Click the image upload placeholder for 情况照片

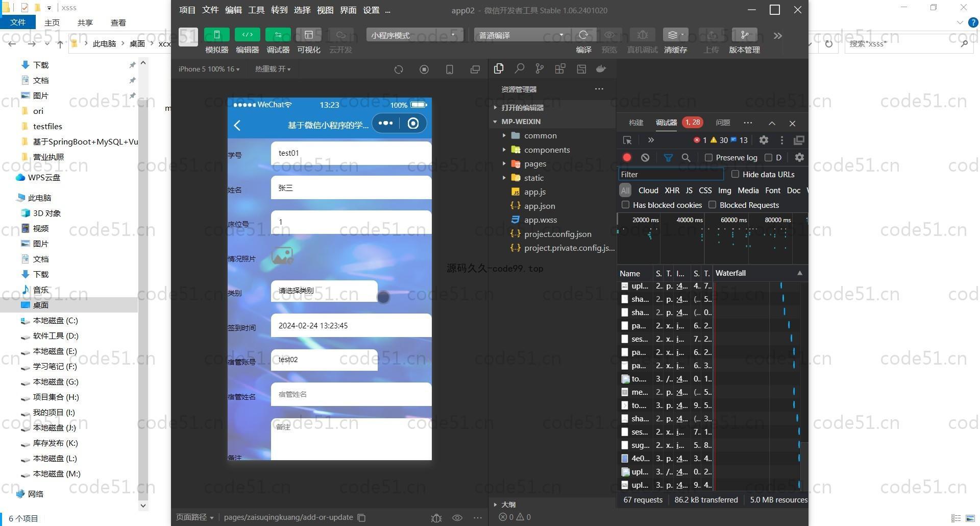282,255
